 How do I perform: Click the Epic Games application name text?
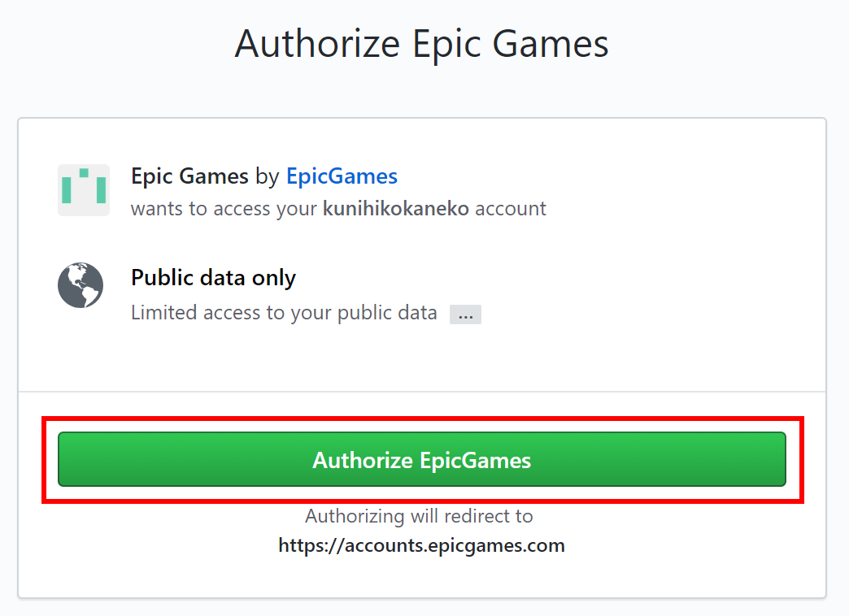(x=189, y=176)
